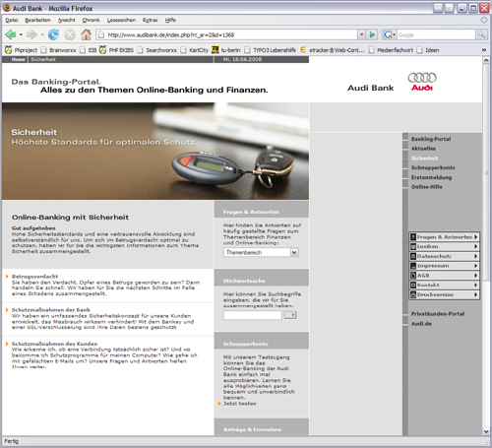This screenshot has height=448, width=492.
Task: Open Erstanmeldung in the sidebar
Action: tap(432, 177)
